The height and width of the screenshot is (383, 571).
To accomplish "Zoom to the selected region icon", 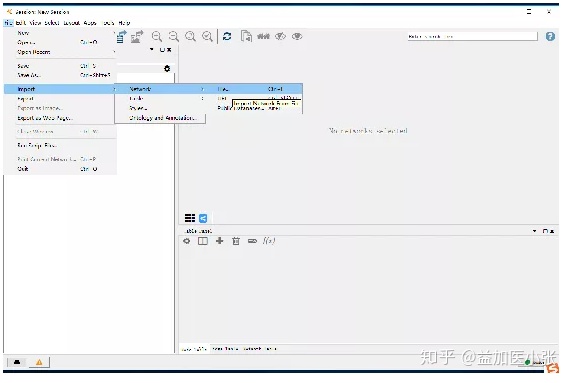I will coord(208,36).
